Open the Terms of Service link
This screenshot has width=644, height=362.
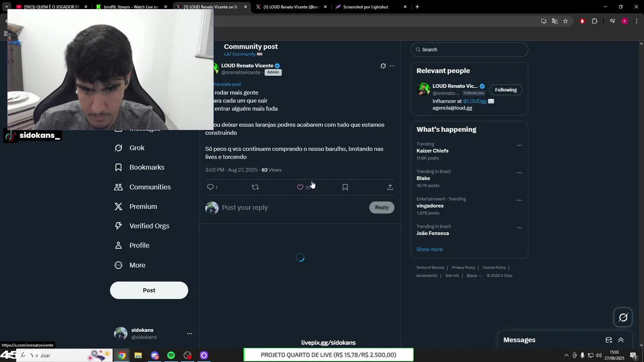[x=430, y=267]
